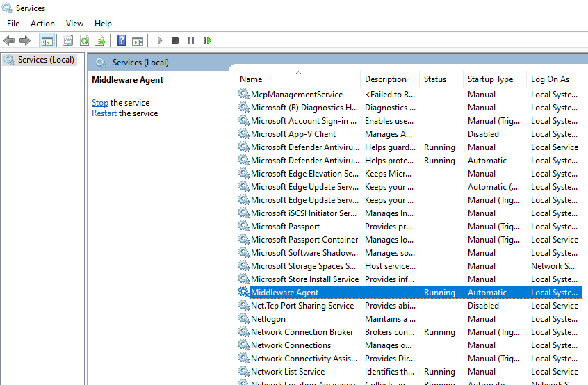Click gear icon of Net.Tcp Port Sharing Service
This screenshot has width=588, height=385.
244,305
